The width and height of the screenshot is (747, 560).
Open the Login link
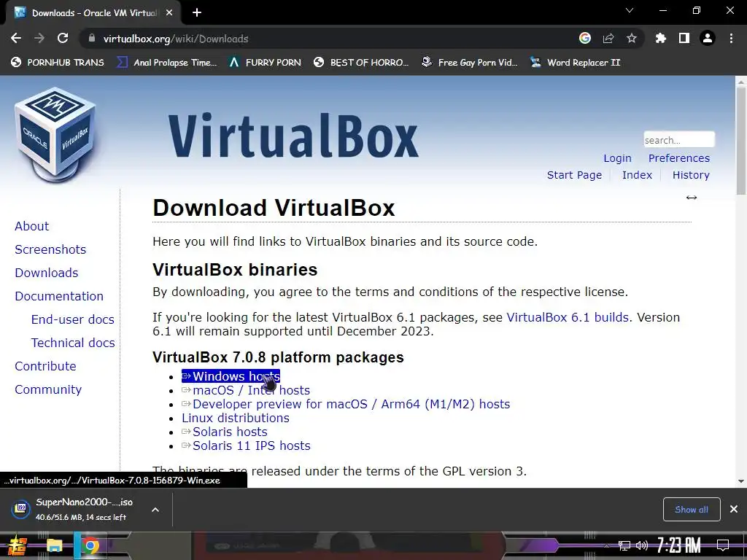[617, 158]
